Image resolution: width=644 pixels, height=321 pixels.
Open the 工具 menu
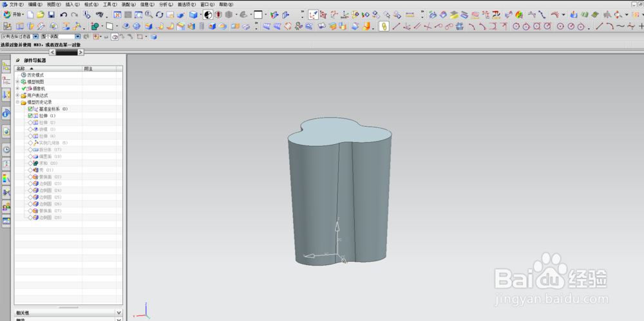109,4
